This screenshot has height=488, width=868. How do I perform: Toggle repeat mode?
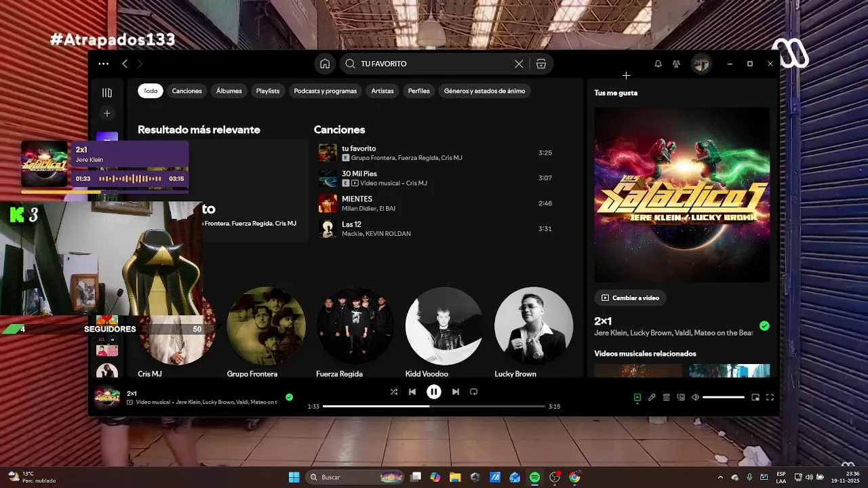474,392
